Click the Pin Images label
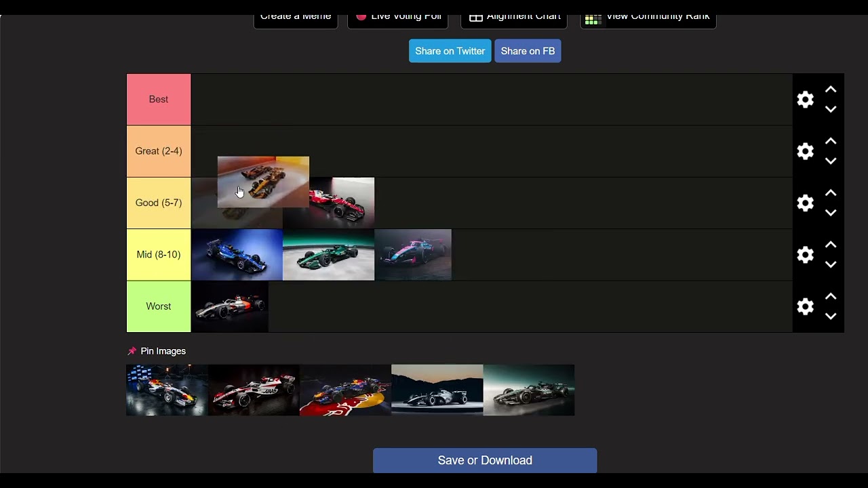Image resolution: width=868 pixels, height=488 pixels. click(x=163, y=351)
